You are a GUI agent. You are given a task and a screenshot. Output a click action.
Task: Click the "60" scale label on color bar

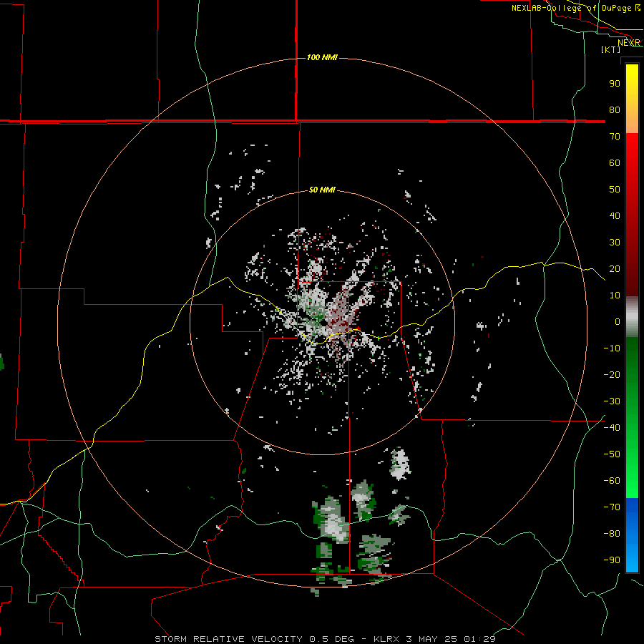coord(615,162)
